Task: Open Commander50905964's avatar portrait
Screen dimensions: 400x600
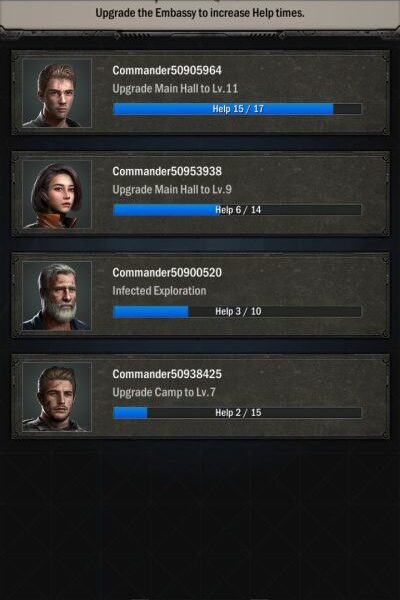Action: click(57, 93)
